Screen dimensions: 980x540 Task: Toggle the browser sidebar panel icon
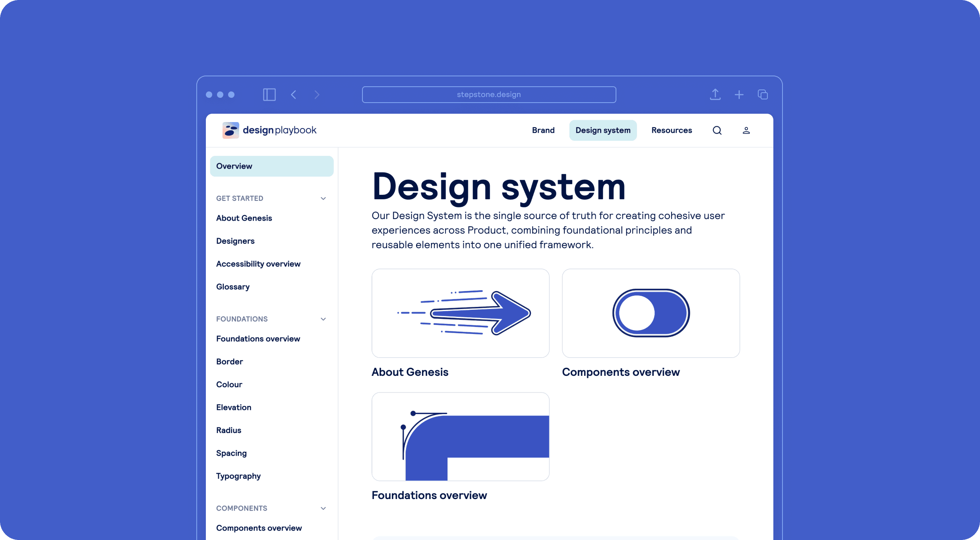[x=269, y=95]
